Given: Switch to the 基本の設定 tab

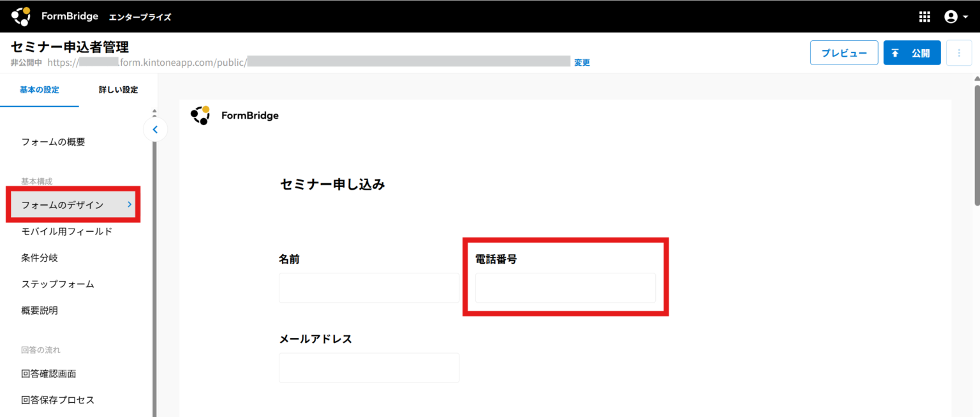Looking at the screenshot, I should click(x=39, y=90).
